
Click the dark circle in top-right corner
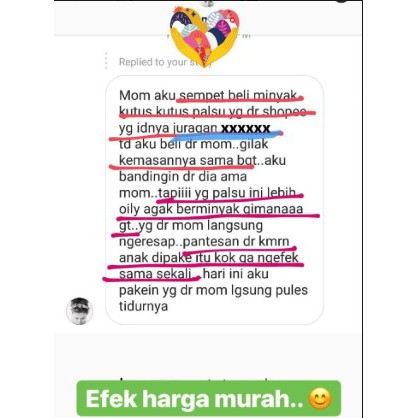point(341,1)
